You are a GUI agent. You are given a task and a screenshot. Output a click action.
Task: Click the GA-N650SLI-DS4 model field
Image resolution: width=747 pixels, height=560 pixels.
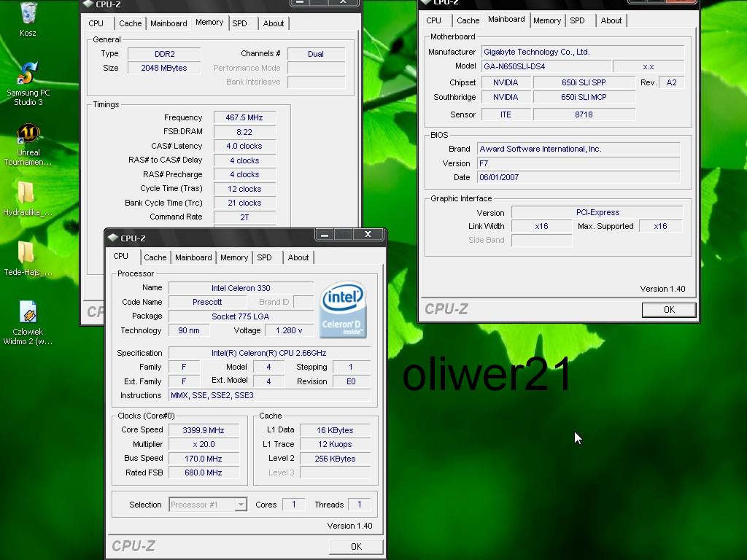click(x=546, y=66)
